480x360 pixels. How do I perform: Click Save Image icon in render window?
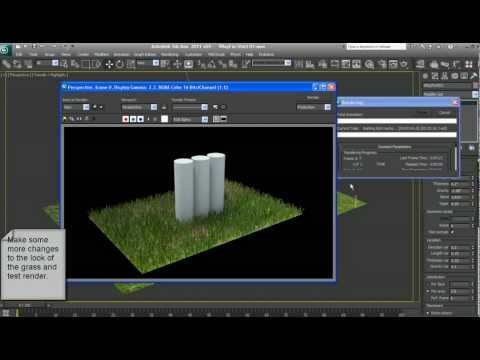click(x=65, y=119)
